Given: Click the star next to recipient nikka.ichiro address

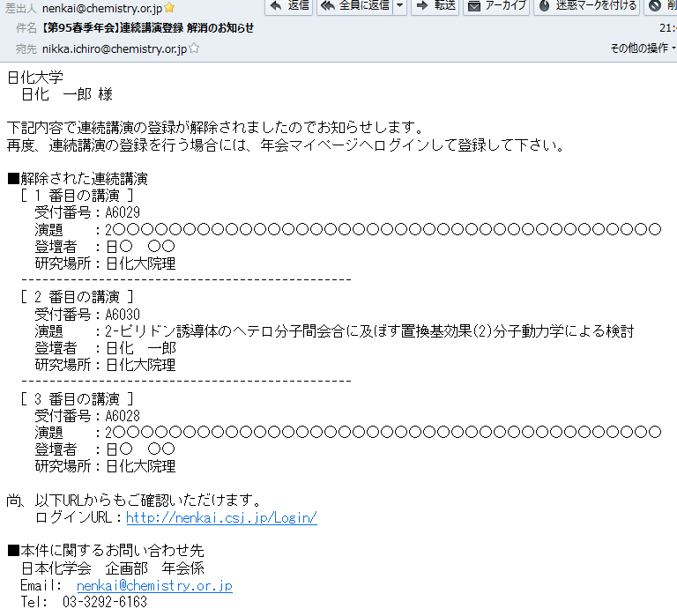Looking at the screenshot, I should [194, 48].
